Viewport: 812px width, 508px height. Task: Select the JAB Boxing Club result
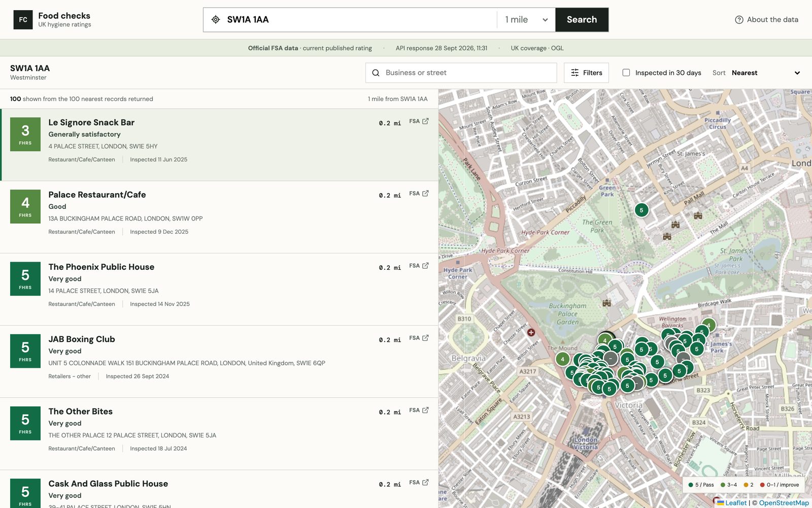[x=219, y=361]
